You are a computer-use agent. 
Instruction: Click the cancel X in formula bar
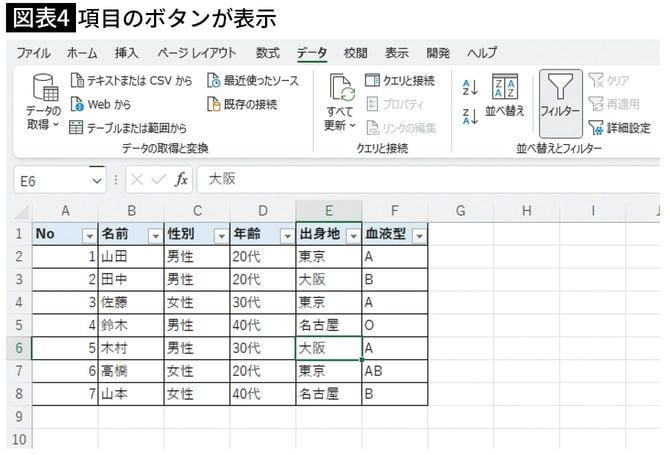(x=137, y=179)
